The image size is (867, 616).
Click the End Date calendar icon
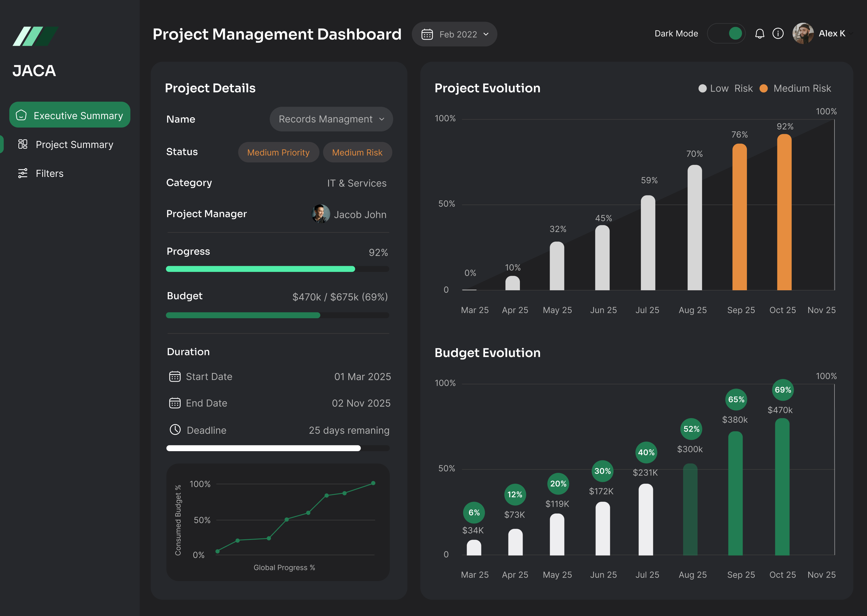coord(175,403)
